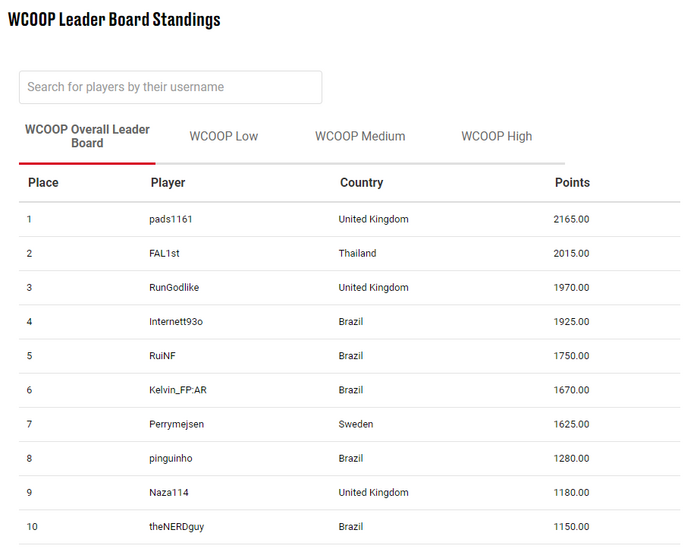
Task: Click pinguinho player name
Action: coord(171,459)
